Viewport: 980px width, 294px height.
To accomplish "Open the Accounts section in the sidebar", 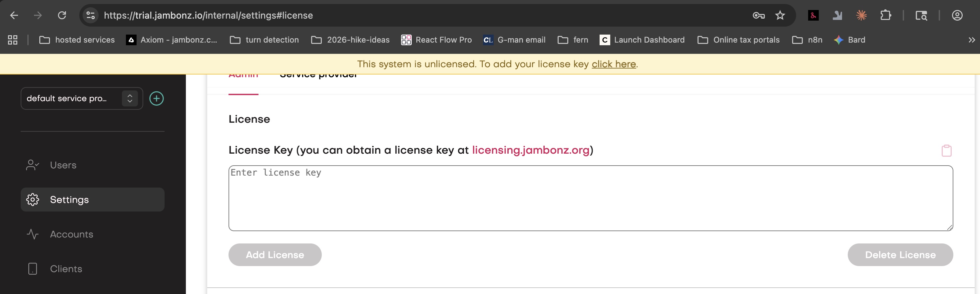I will click(72, 234).
